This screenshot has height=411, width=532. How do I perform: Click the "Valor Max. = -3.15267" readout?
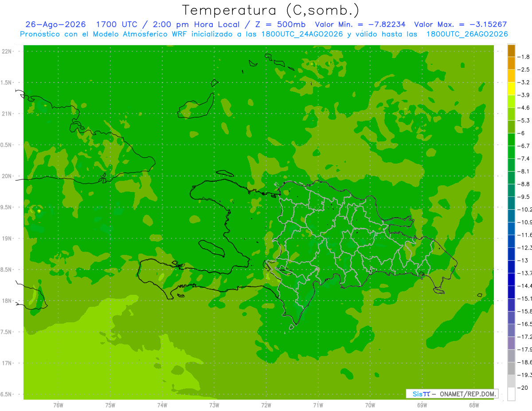click(x=460, y=24)
